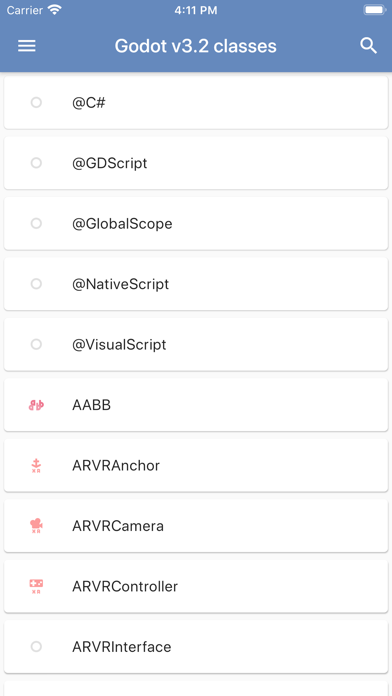
Task: Open the AABB class page
Action: pyautogui.click(x=196, y=405)
